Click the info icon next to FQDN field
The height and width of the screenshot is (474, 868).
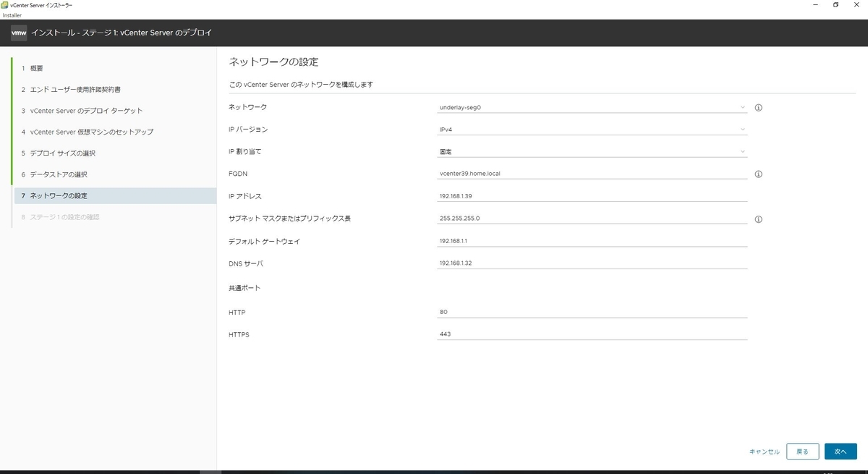click(x=759, y=174)
